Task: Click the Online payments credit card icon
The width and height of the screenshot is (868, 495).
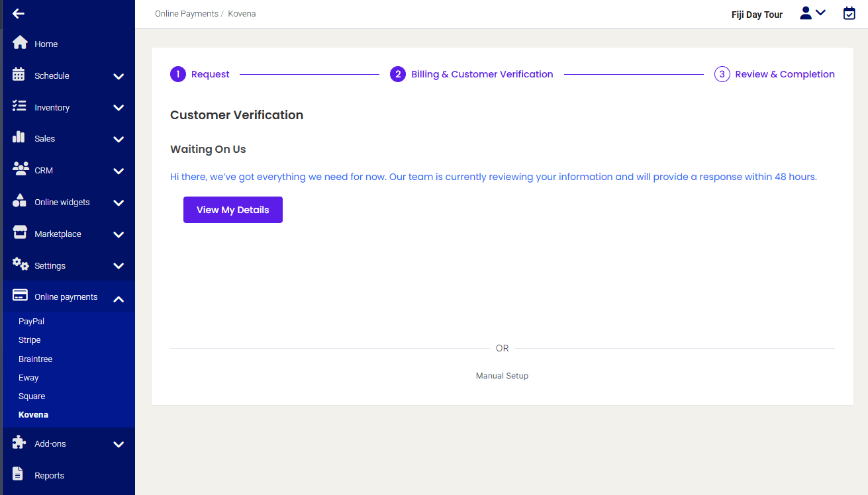Action: [x=20, y=295]
